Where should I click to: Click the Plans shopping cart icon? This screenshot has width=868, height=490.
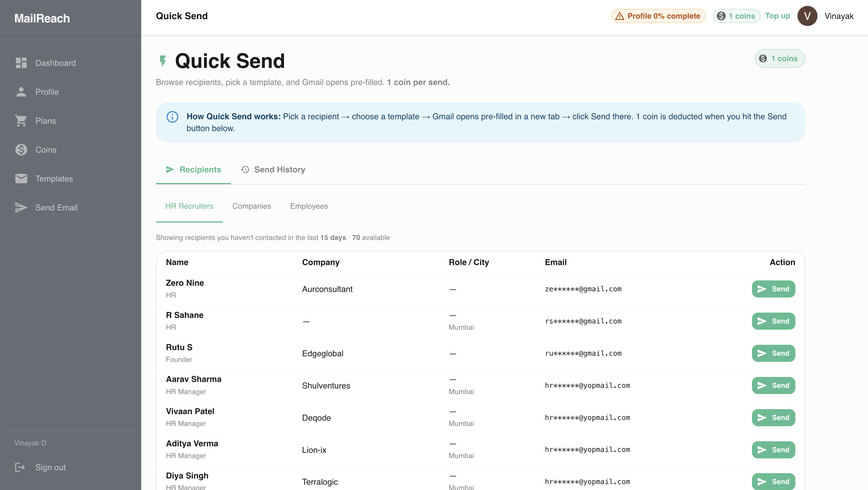coord(21,121)
